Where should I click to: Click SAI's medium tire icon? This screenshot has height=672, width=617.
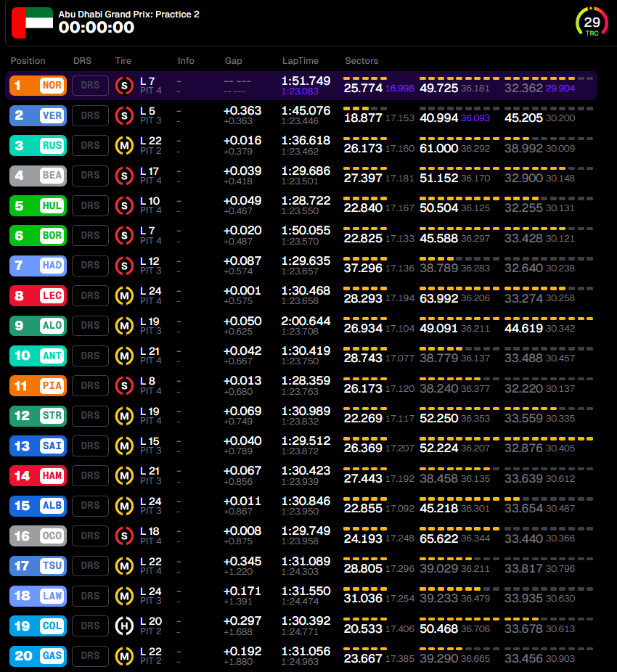click(x=124, y=446)
